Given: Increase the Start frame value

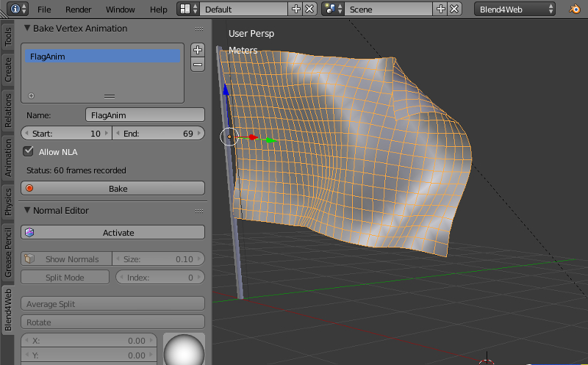Looking at the screenshot, I should click(107, 134).
